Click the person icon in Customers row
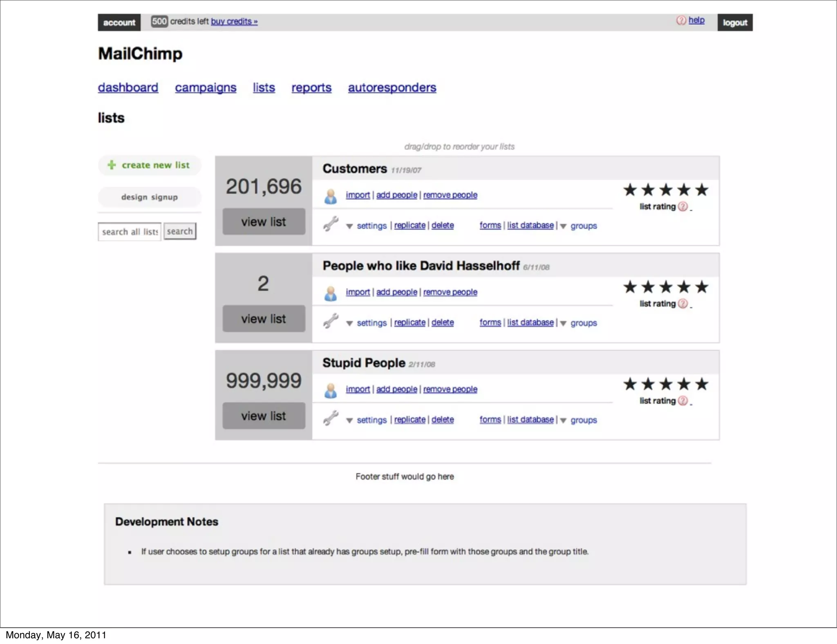Image resolution: width=837 pixels, height=644 pixels. click(330, 196)
